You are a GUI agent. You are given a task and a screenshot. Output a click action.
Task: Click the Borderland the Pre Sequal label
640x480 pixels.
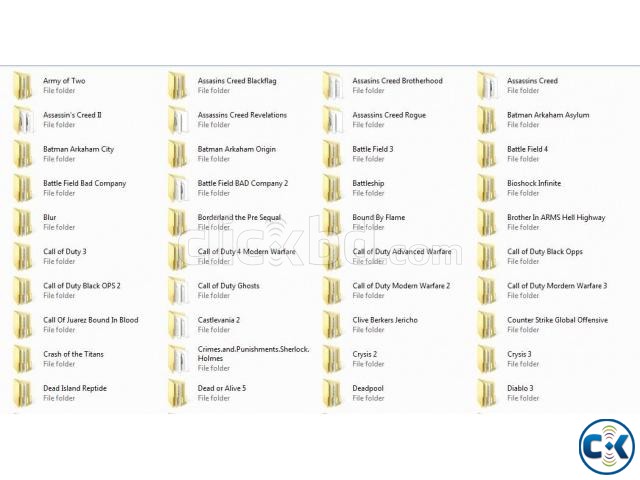click(x=239, y=217)
